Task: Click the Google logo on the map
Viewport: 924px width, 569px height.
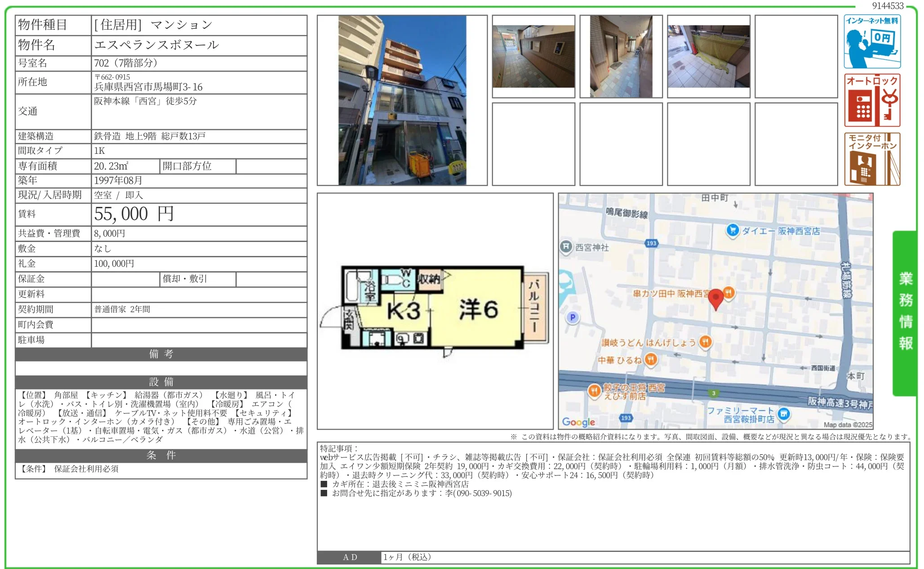Action: tap(578, 422)
